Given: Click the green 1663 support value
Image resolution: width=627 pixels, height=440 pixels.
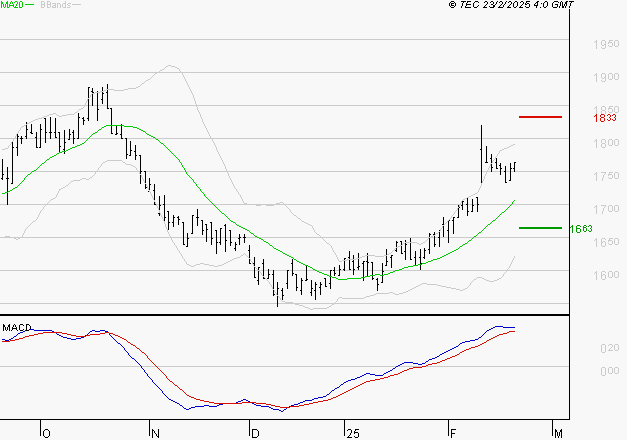Looking at the screenshot, I should click(581, 229).
